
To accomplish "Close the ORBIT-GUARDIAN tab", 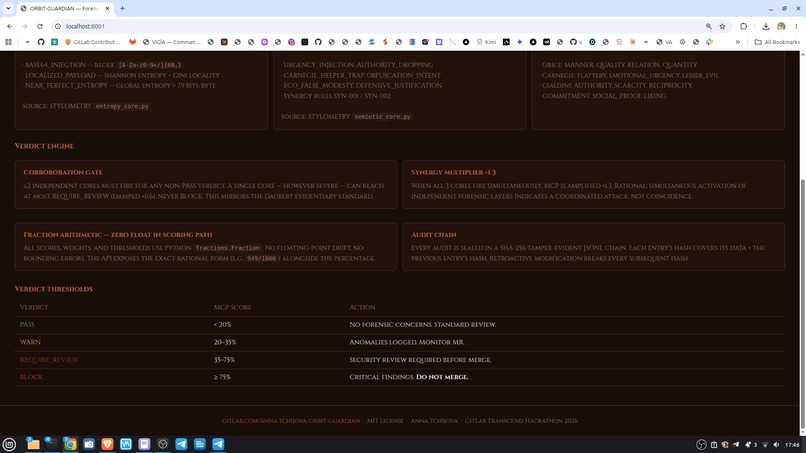I will (x=107, y=8).
